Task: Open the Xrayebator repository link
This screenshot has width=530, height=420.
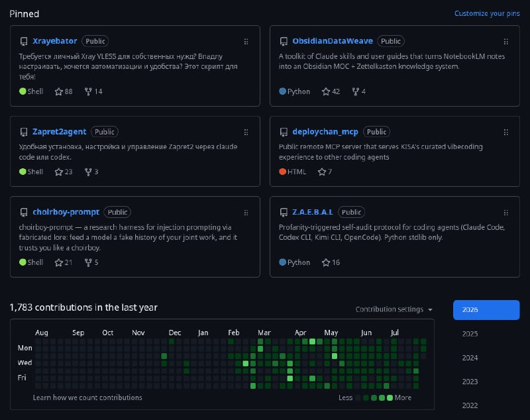Action: (55, 41)
